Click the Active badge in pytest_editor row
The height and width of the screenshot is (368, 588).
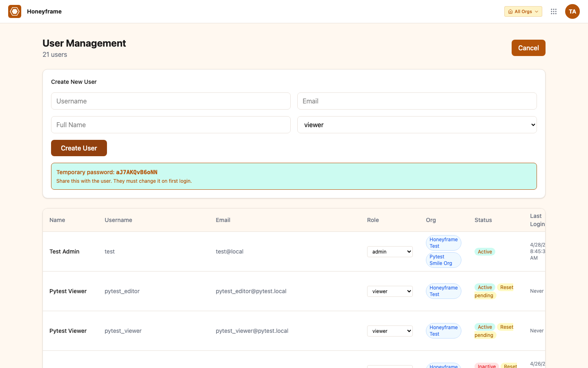(x=485, y=287)
